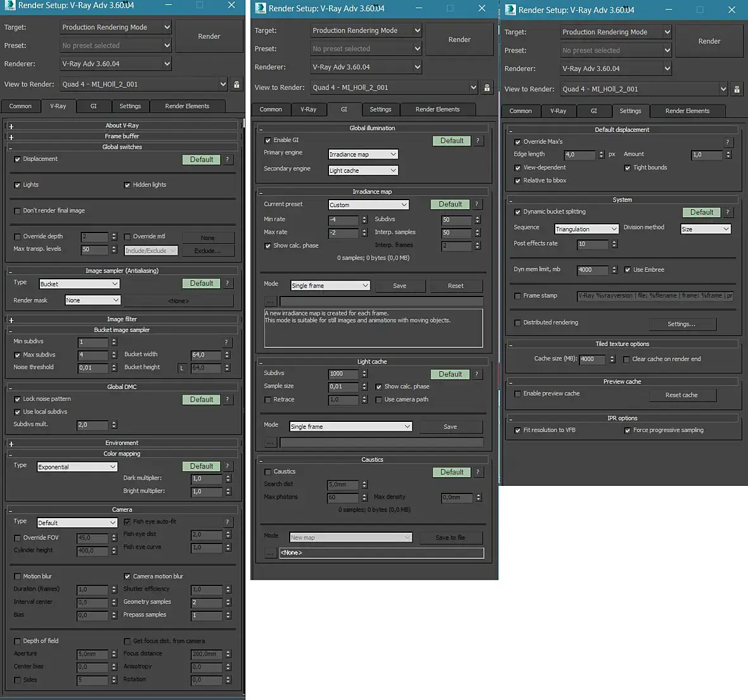748x700 pixels.
Task: Open help for Global switches rollout
Action: click(228, 160)
